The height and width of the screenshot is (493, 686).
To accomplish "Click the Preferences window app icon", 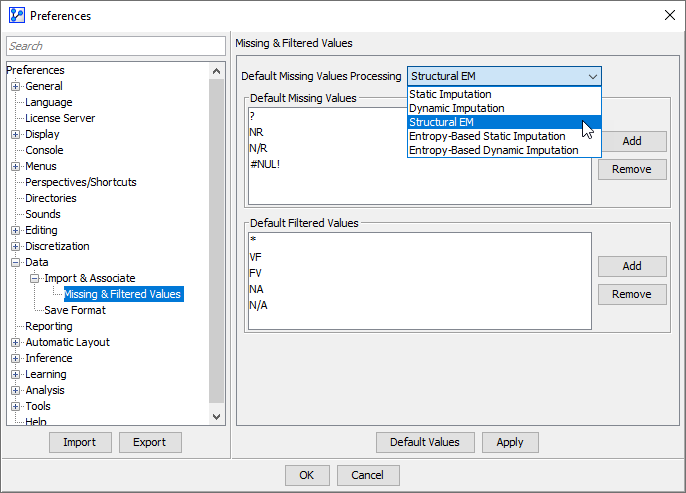I will tap(16, 15).
